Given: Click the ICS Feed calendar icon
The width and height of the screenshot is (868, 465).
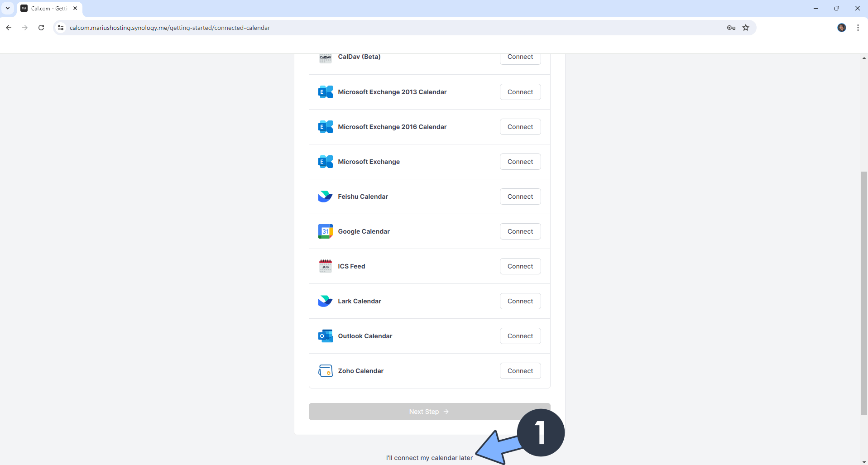Looking at the screenshot, I should click(326, 266).
